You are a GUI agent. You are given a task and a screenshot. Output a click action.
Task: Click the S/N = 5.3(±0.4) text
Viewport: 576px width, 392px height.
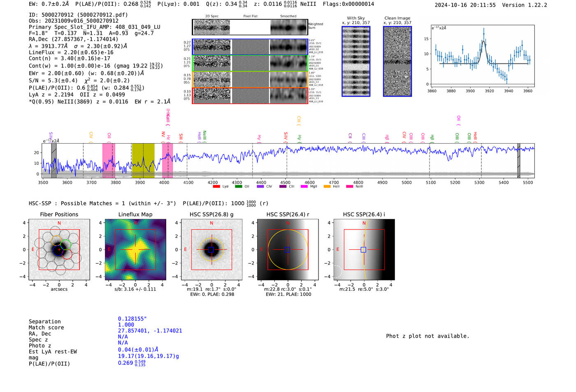(x=53, y=81)
